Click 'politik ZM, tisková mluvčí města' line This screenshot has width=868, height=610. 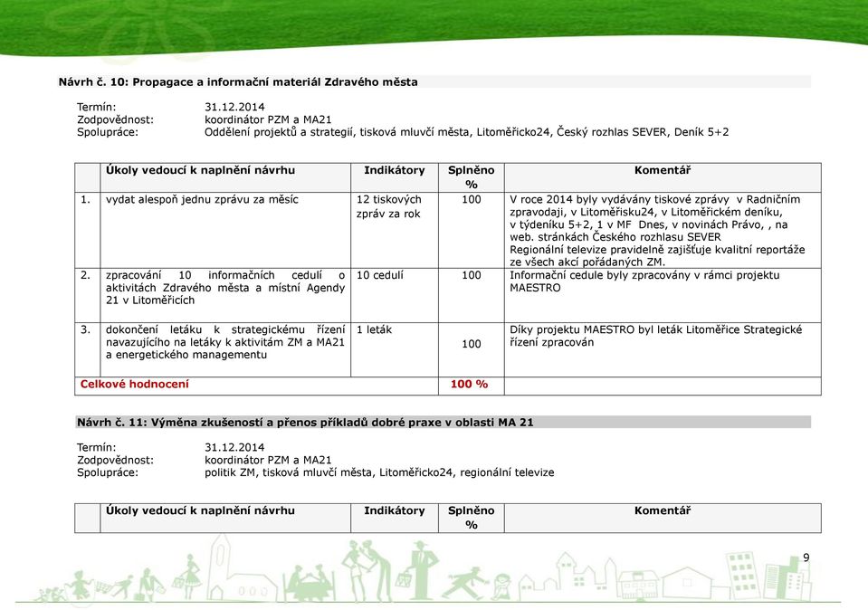tap(379, 472)
